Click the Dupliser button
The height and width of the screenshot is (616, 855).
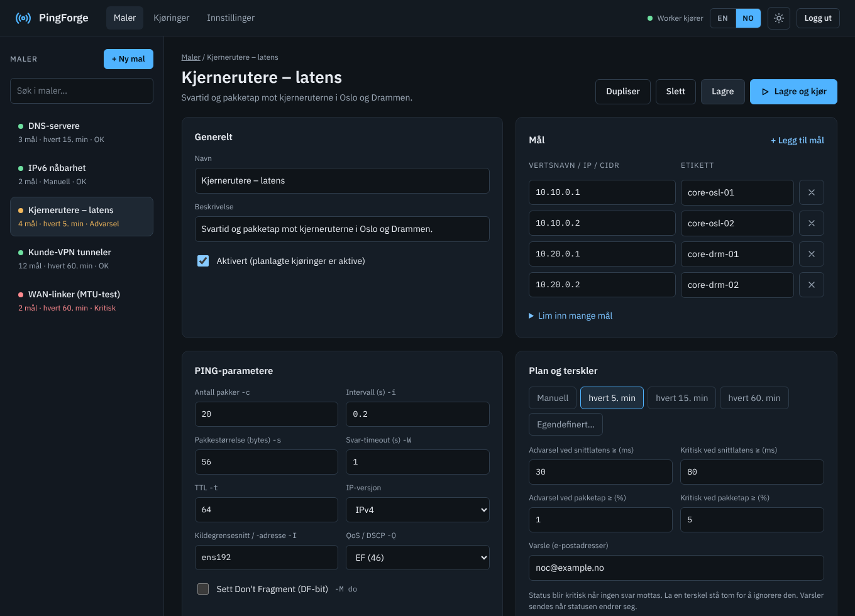click(623, 92)
